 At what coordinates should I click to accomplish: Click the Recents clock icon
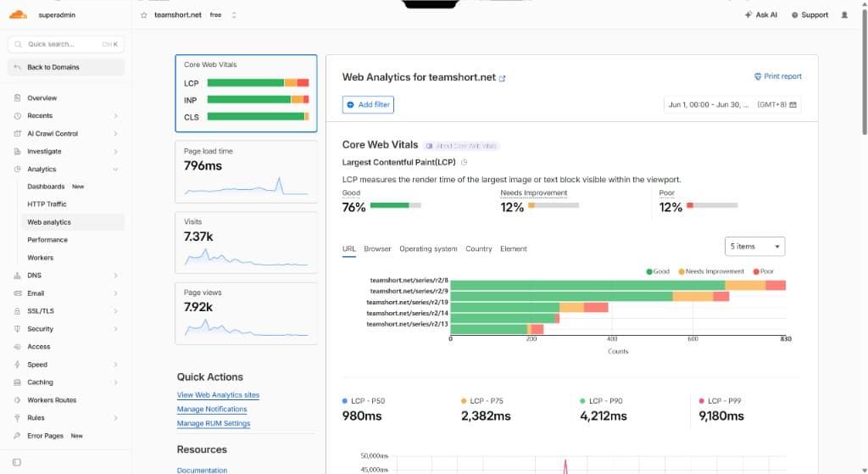point(17,115)
